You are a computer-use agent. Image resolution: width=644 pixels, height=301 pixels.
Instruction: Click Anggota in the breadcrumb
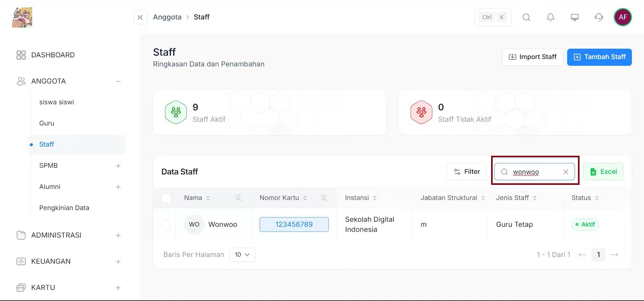(x=167, y=17)
